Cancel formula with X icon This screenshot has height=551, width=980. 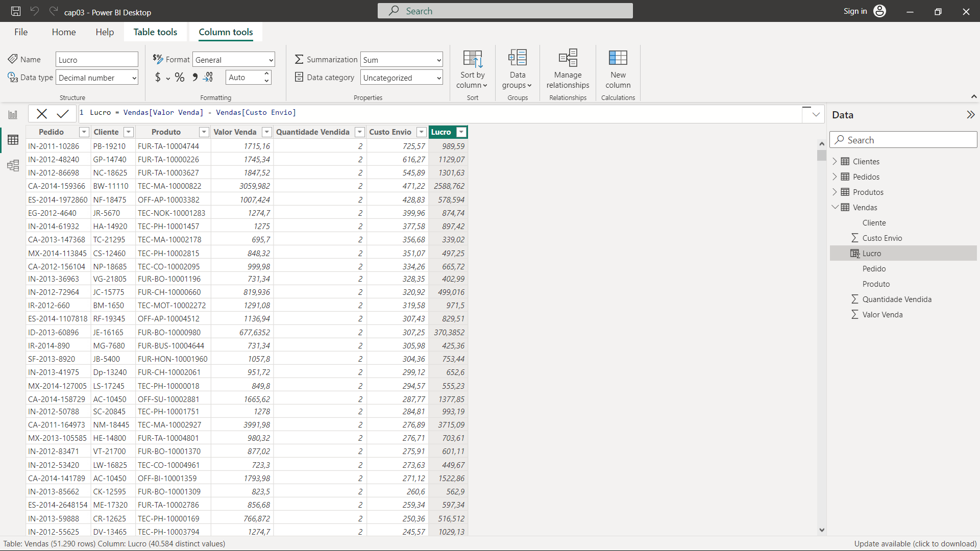click(x=42, y=114)
